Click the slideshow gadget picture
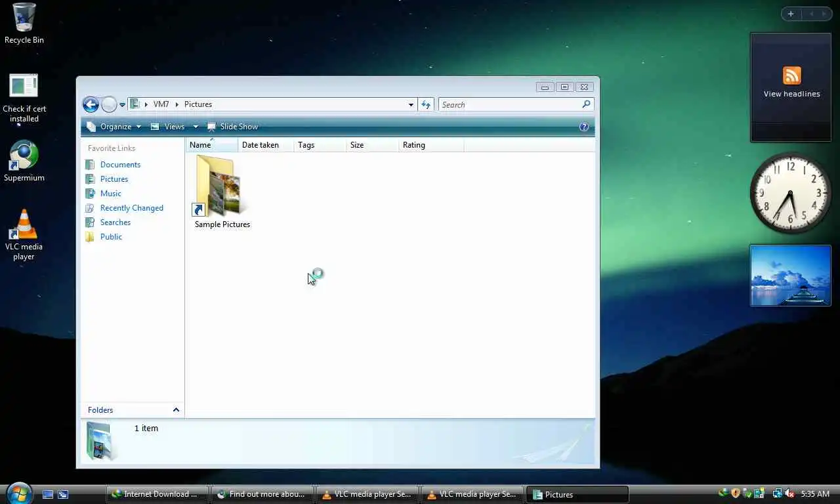The width and height of the screenshot is (840, 504). tap(791, 276)
